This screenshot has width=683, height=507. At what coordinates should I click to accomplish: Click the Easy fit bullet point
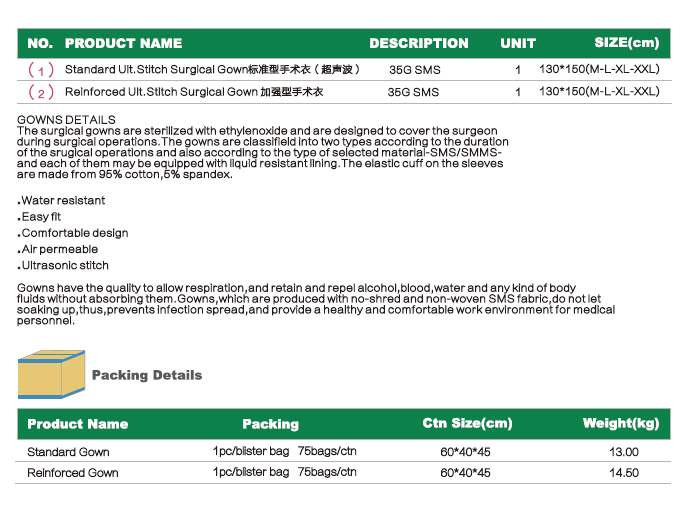pyautogui.click(x=39, y=216)
